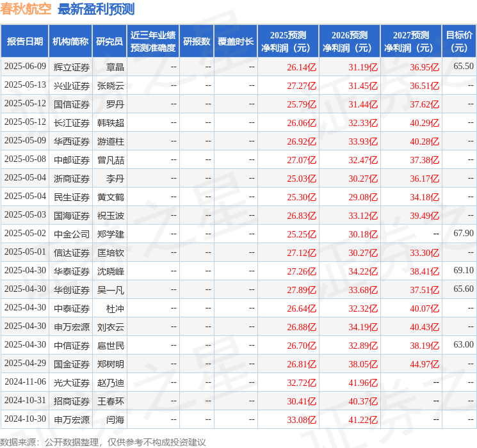Click the 33.30亿 forecast value

424,253
